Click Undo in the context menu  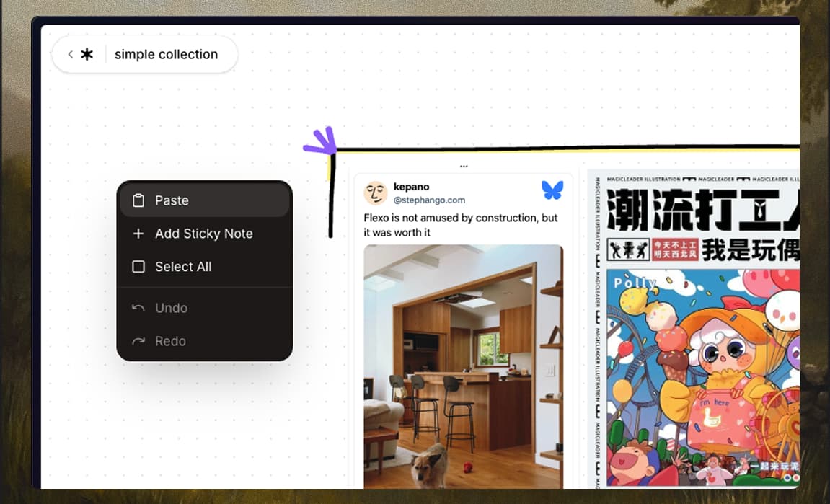point(169,308)
